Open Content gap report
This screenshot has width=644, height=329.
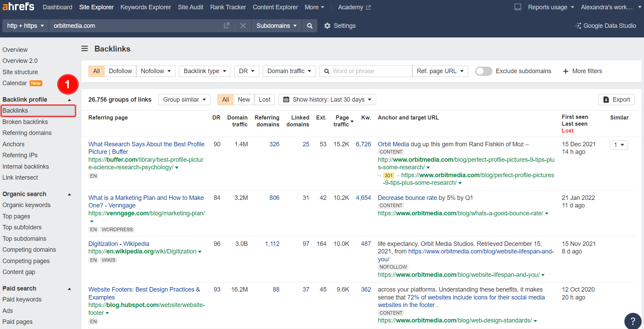19,272
